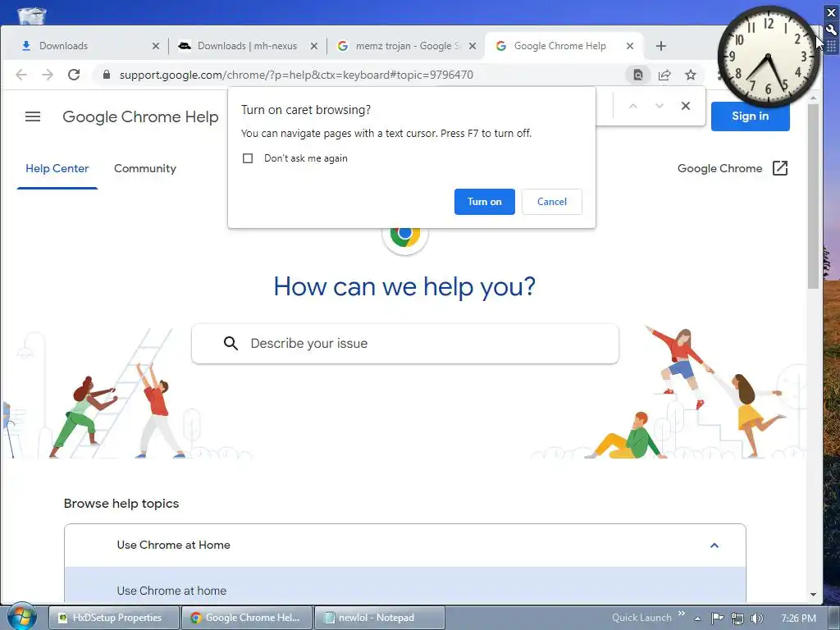Image resolution: width=840 pixels, height=630 pixels.
Task: Open newlol - Notepad taskbar button
Action: click(379, 618)
